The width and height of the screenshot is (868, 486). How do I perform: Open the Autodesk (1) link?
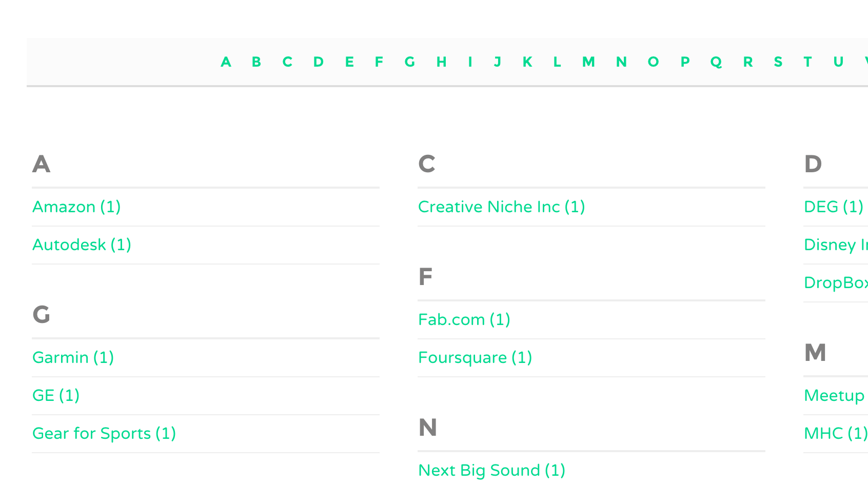coord(82,245)
